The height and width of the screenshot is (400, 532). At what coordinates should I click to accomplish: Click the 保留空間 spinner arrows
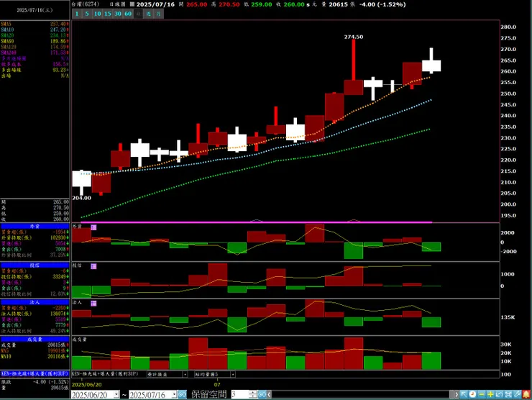pyautogui.click(x=253, y=394)
